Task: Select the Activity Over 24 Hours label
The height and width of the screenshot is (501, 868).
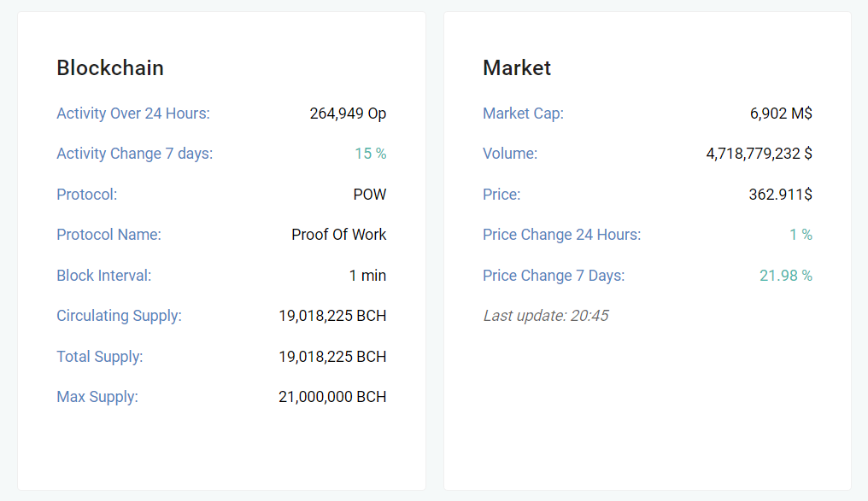Action: (x=133, y=114)
